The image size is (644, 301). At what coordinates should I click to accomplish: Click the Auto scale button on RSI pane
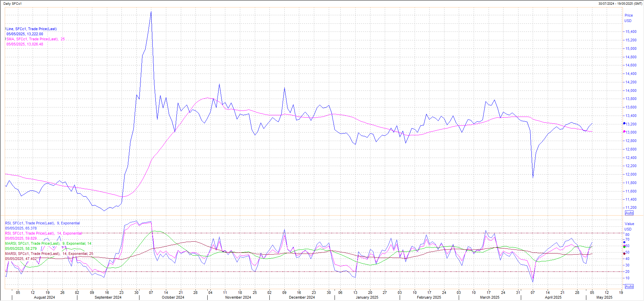coord(629,286)
